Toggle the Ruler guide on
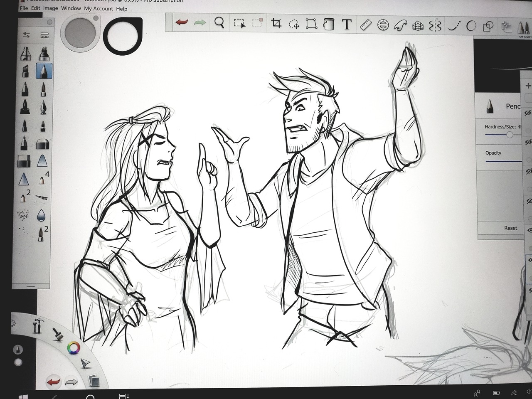This screenshot has height=399, width=532. point(365,25)
